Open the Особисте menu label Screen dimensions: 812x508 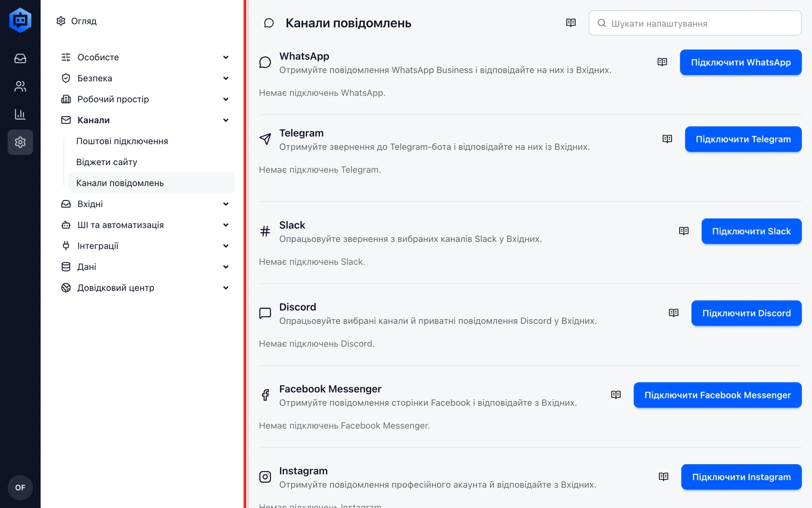click(x=98, y=57)
